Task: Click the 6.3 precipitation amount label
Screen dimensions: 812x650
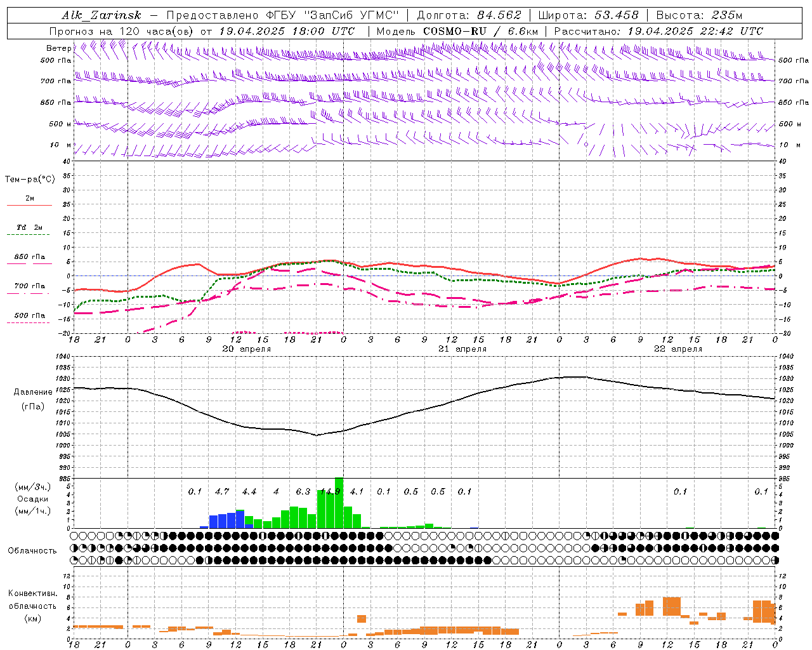Action: click(303, 491)
